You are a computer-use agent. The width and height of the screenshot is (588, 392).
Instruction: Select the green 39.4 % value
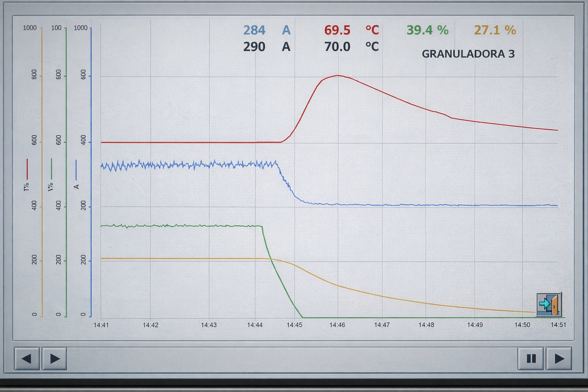click(x=427, y=30)
